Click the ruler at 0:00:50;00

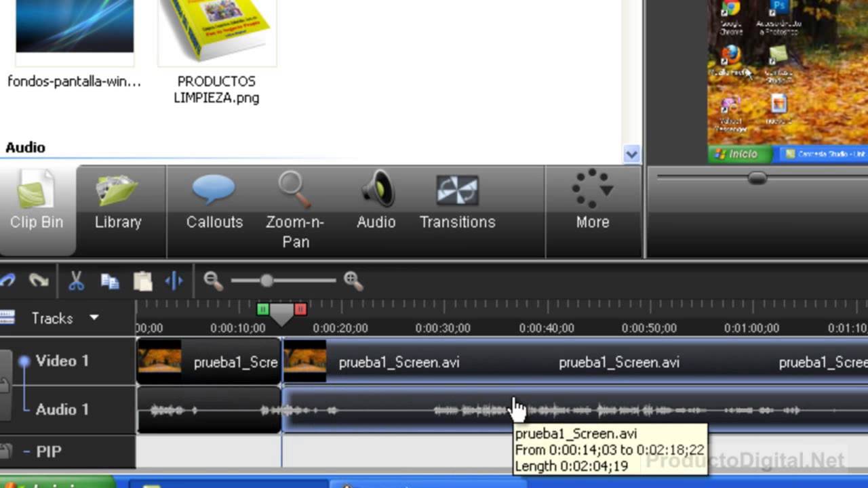(x=649, y=328)
